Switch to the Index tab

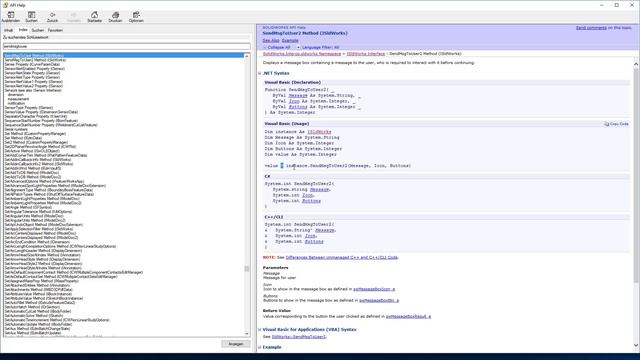23,30
